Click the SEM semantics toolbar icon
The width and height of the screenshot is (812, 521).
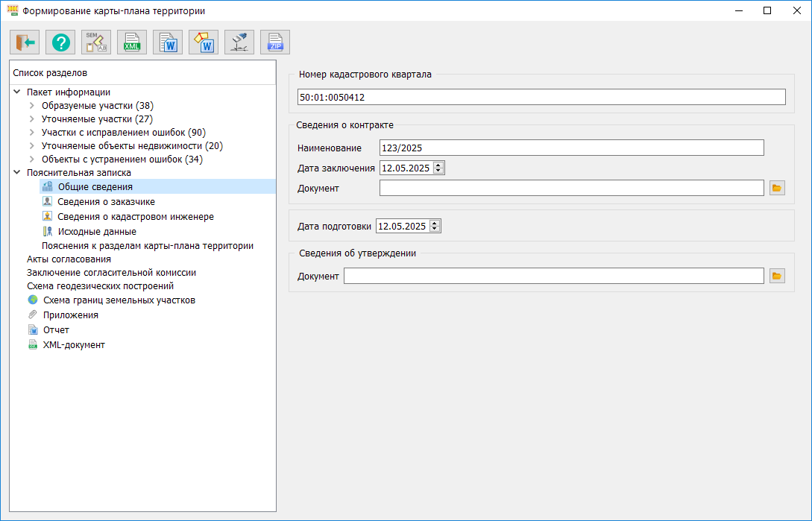click(96, 42)
